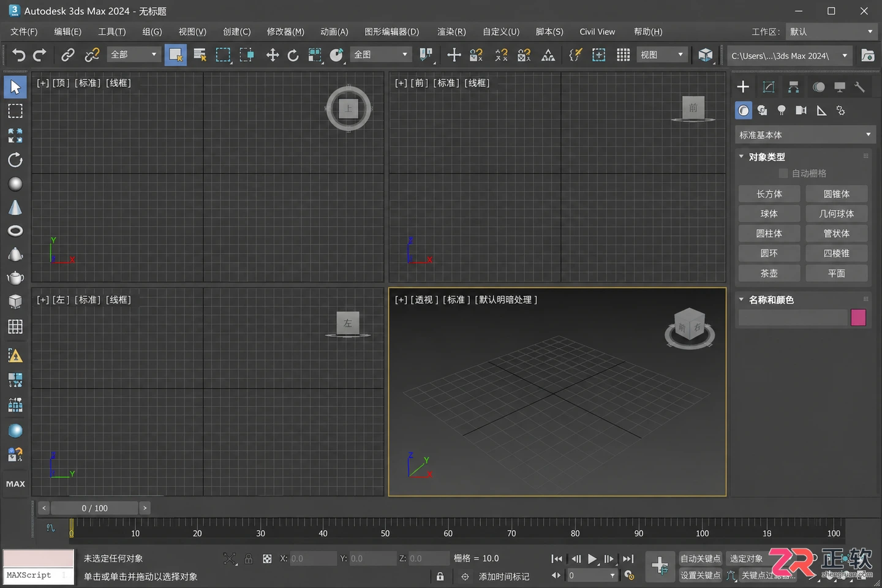Open the Civil View menu
This screenshot has height=588, width=882.
[x=597, y=32]
